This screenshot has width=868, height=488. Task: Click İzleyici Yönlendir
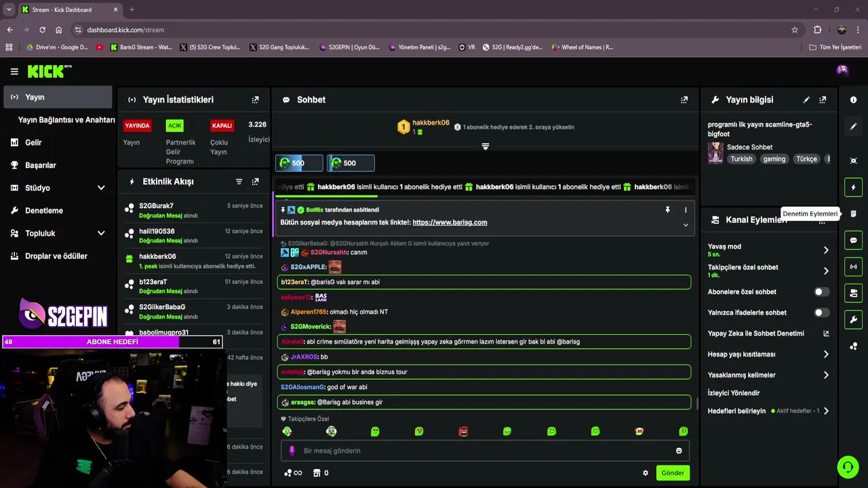pyautogui.click(x=734, y=393)
